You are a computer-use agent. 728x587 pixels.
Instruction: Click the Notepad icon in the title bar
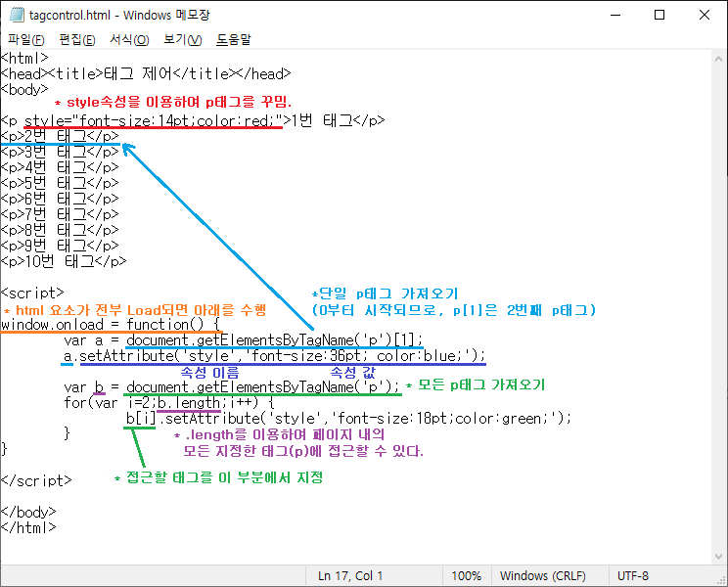[x=17, y=15]
